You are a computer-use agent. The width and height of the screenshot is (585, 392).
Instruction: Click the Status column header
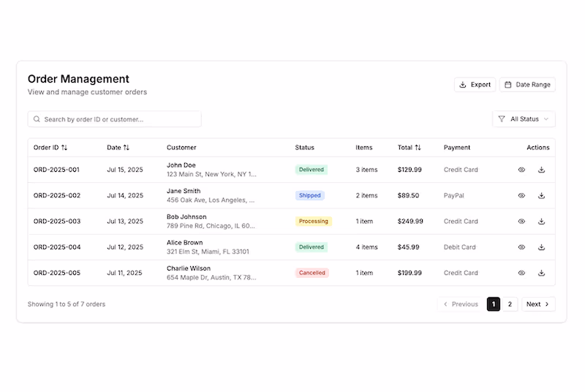click(304, 147)
